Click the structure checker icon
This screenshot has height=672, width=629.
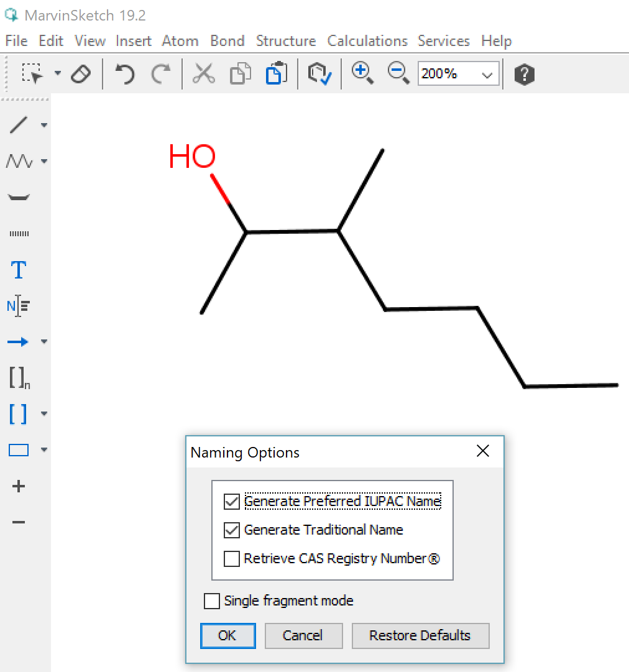pyautogui.click(x=319, y=74)
